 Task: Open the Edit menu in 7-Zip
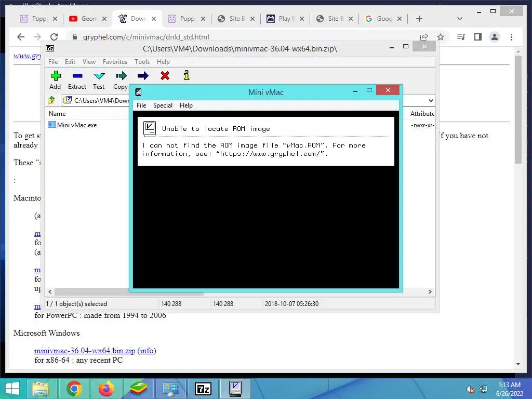point(70,62)
